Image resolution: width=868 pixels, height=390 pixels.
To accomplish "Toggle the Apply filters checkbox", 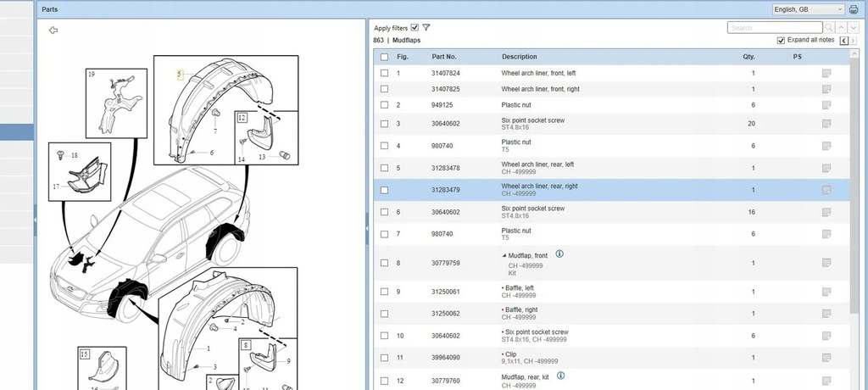I will (x=415, y=28).
